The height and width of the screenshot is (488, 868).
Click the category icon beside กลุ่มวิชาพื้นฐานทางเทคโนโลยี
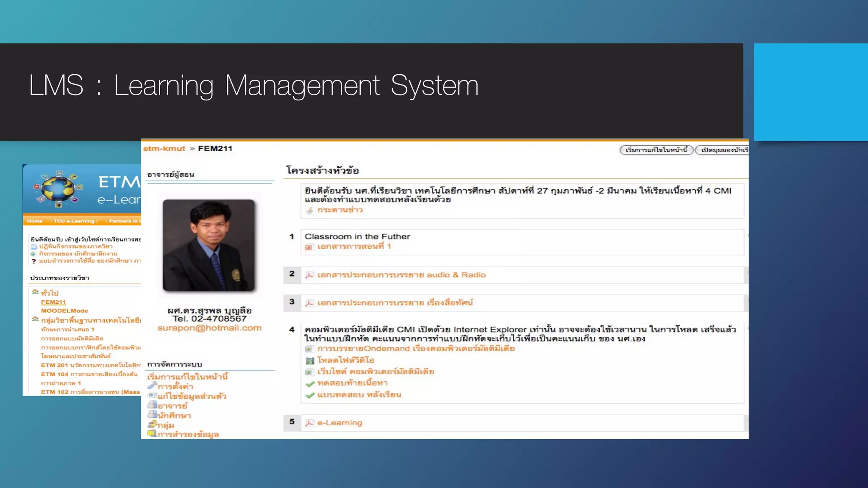tap(35, 319)
